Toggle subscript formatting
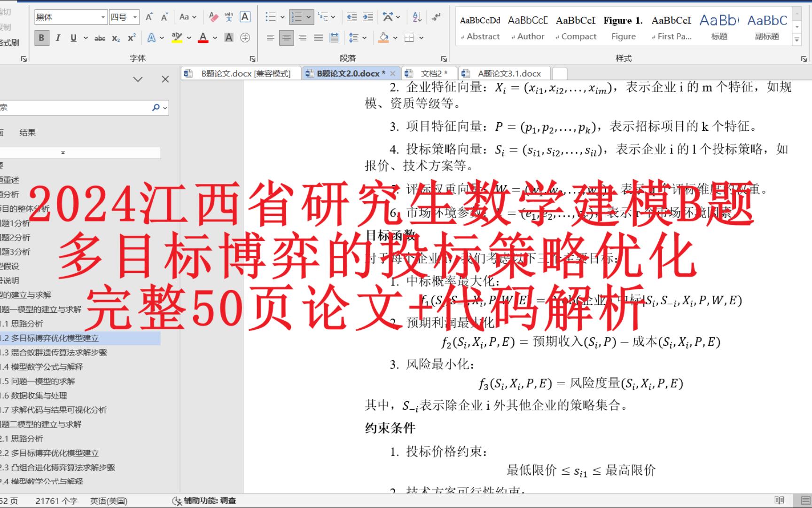 116,38
